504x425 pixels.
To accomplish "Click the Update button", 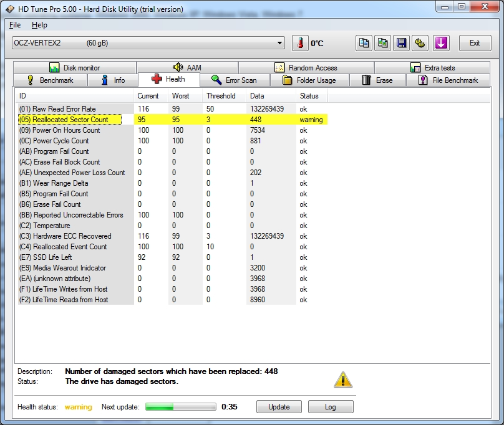I will [x=279, y=407].
